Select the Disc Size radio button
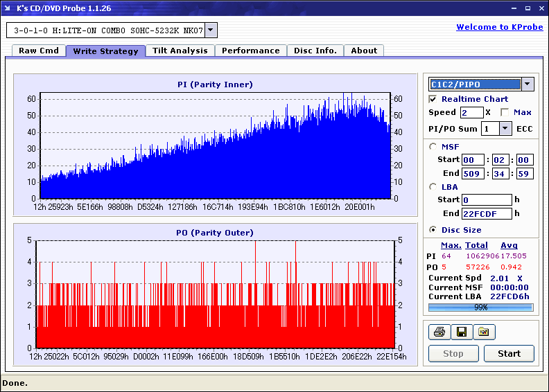Viewport: 549px width, 392px height. tap(433, 230)
